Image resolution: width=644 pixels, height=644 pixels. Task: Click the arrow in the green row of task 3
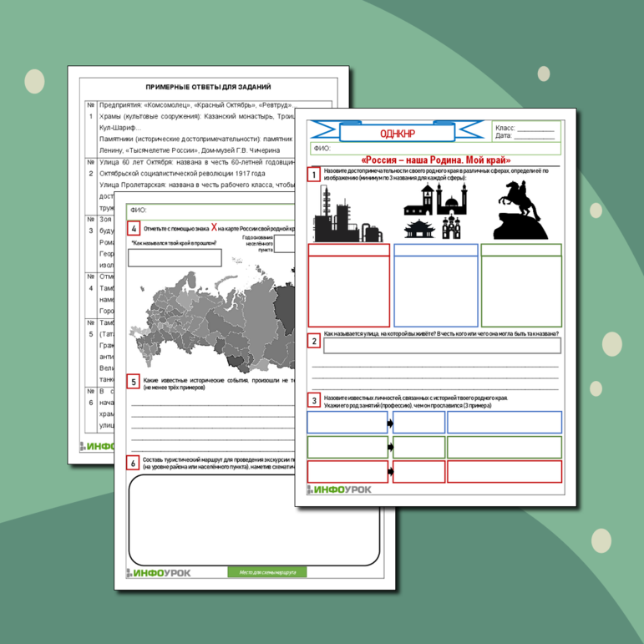click(x=390, y=449)
